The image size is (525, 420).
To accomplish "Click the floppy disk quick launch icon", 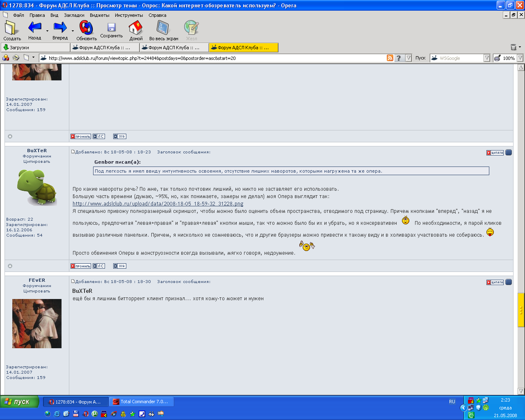I will (75, 414).
